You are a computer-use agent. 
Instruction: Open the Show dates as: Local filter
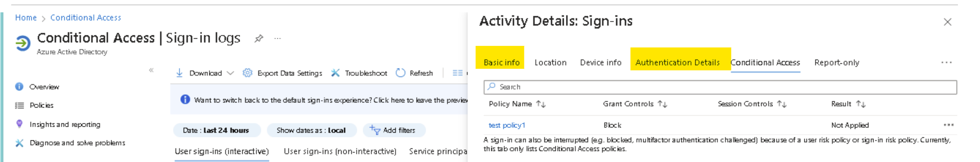311,130
